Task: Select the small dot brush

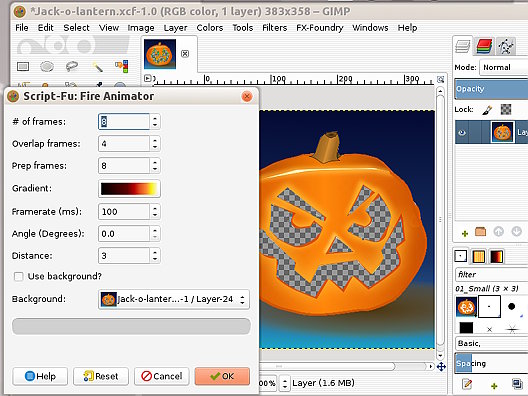Action: click(x=489, y=306)
